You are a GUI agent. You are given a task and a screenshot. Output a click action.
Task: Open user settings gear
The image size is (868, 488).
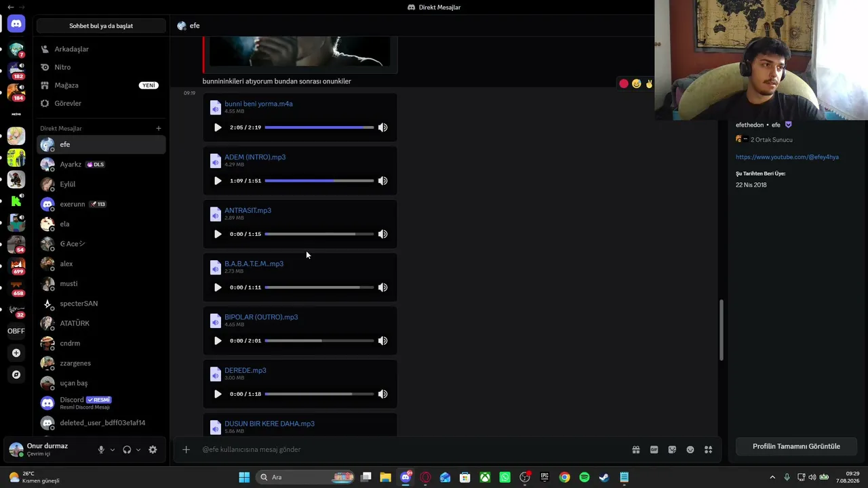pos(153,449)
